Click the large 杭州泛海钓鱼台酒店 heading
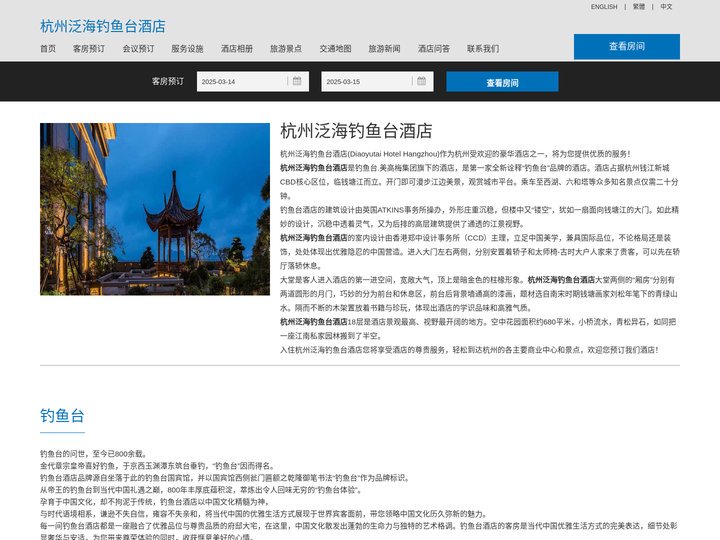The width and height of the screenshot is (720, 540). coord(356,131)
